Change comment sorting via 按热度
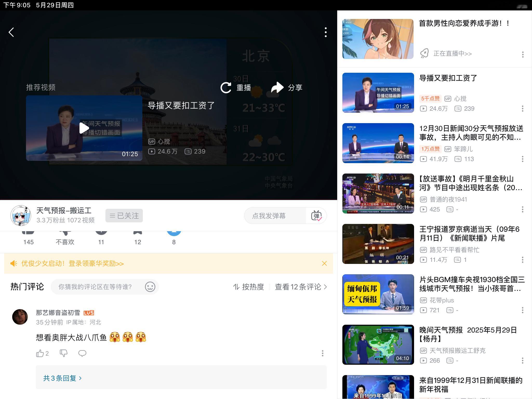Screen dimensions: 532x399 249,287
